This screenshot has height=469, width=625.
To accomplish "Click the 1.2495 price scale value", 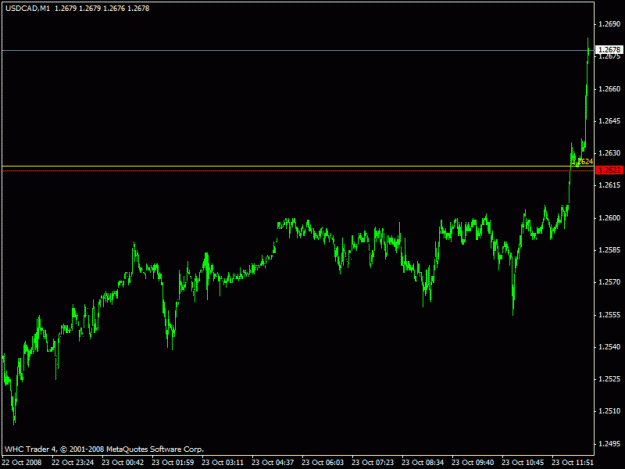I will (609, 444).
